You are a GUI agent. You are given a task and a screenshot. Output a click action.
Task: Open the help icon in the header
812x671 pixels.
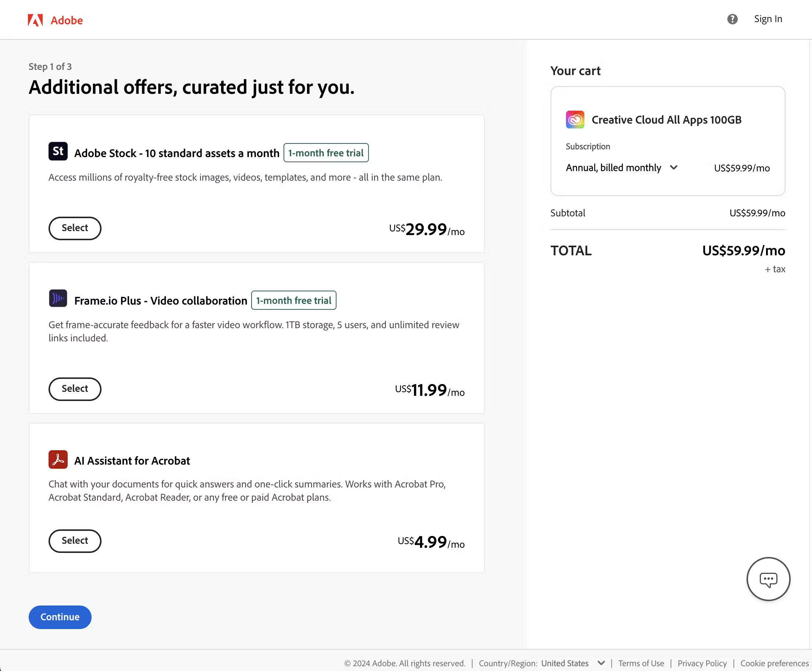click(x=733, y=19)
